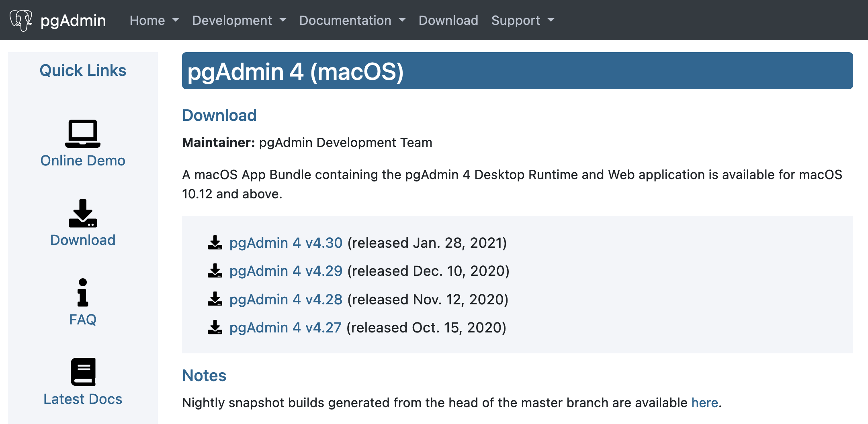
Task: Click the download icon beside v4.27
Action: point(215,327)
